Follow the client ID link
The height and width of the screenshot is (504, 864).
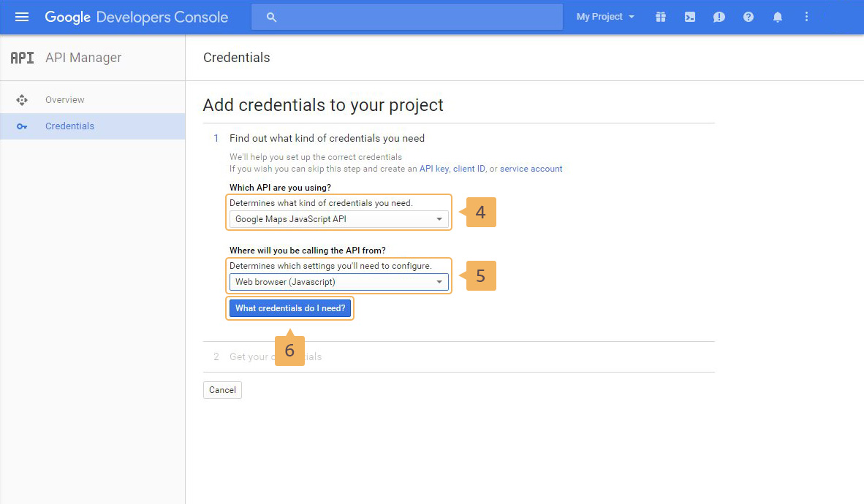469,169
